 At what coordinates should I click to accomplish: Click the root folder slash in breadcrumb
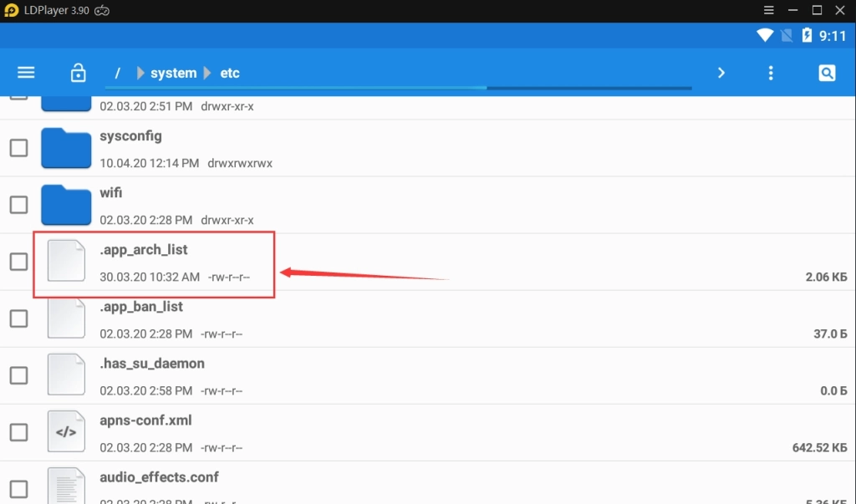(117, 73)
